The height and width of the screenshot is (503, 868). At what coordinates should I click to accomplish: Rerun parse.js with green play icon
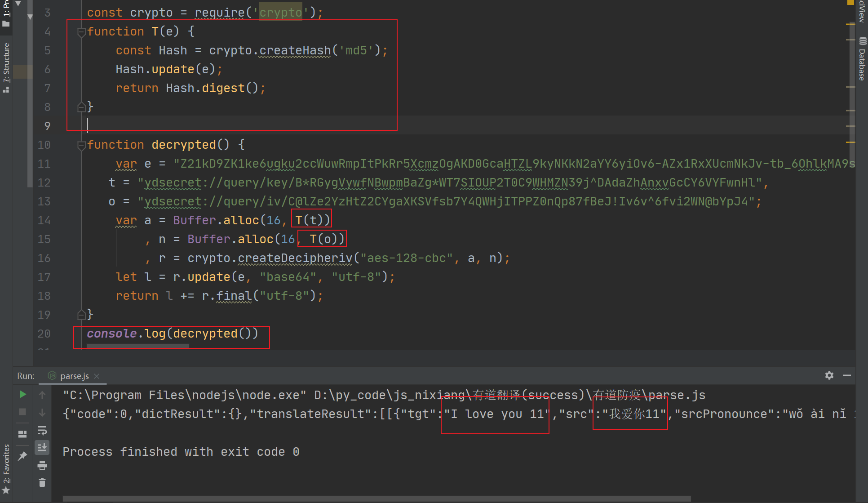click(22, 395)
